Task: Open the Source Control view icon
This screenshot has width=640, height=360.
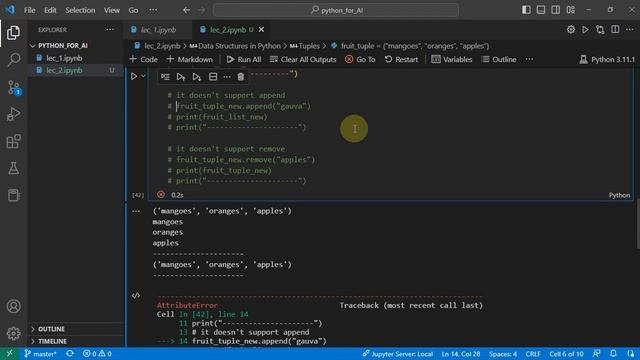Action: pos(13,87)
